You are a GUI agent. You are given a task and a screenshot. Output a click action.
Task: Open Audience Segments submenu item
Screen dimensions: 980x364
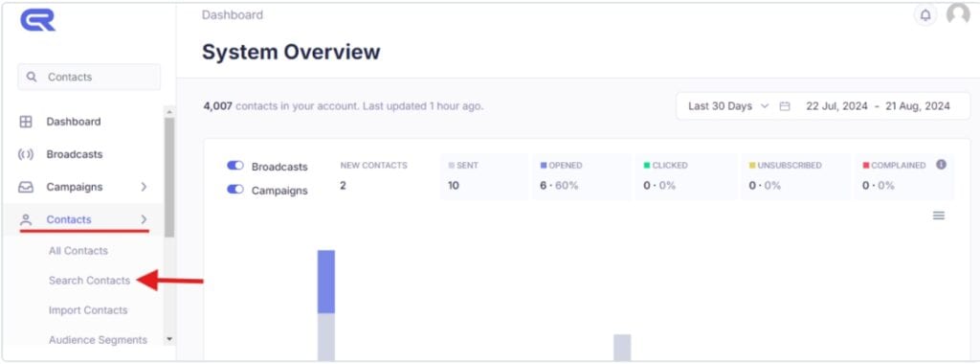(99, 340)
